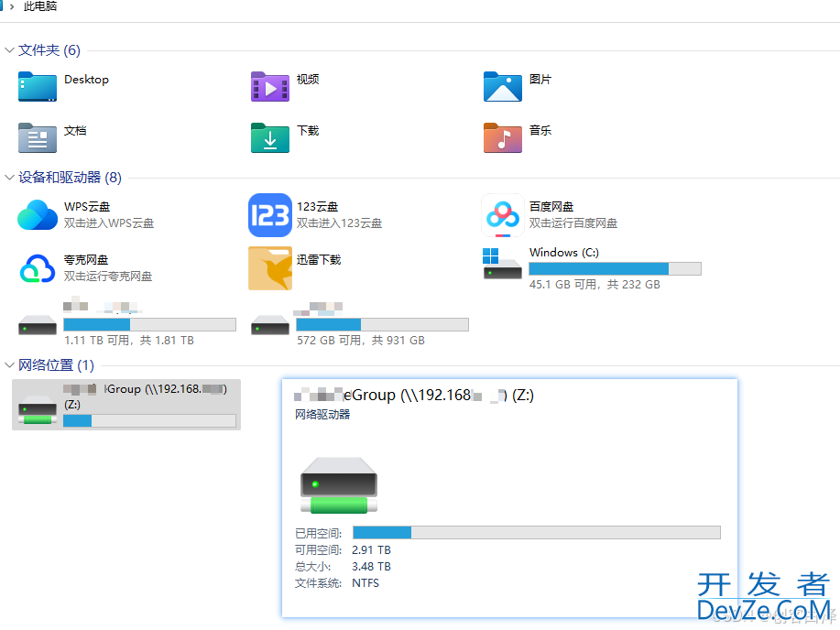Screen dimensions: 840x630
Task: Click the Windows (C:) usage bar
Action: [615, 269]
